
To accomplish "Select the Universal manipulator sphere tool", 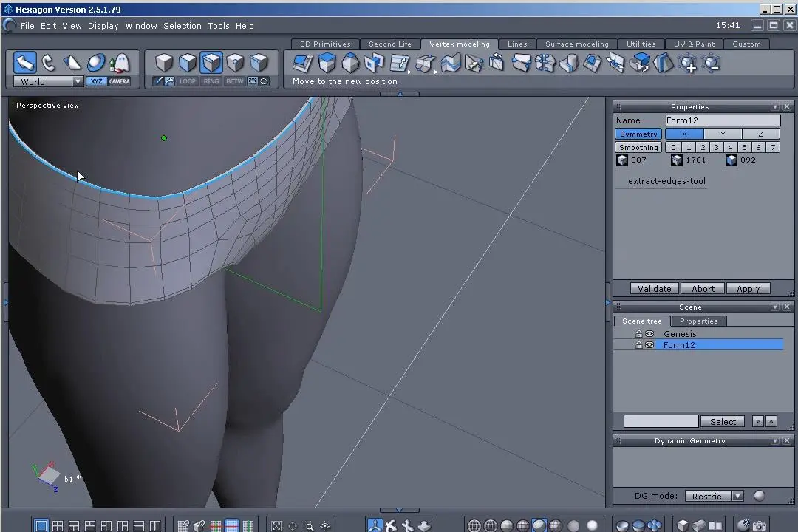I will [95, 63].
